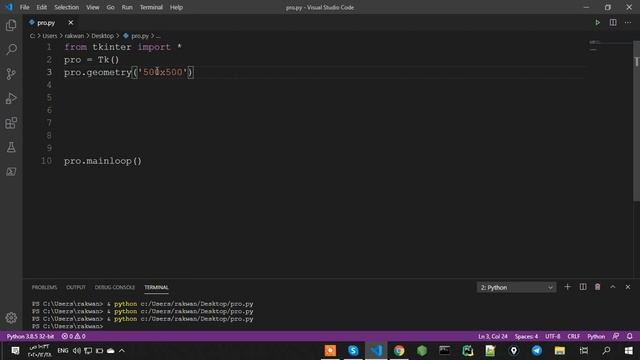Image resolution: width=640 pixels, height=360 pixels.
Task: Select the Terminal panel tab
Action: tap(156, 287)
